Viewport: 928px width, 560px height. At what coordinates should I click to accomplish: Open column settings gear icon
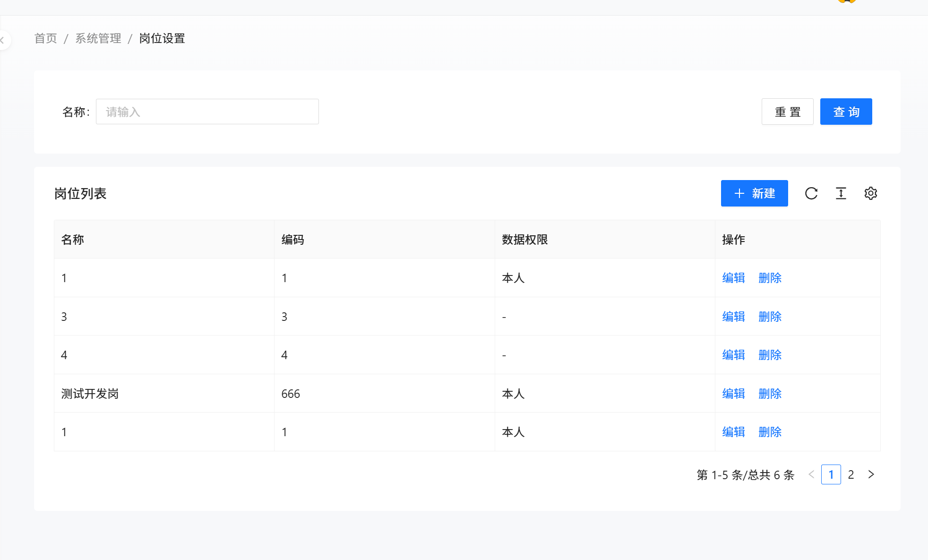point(870,193)
